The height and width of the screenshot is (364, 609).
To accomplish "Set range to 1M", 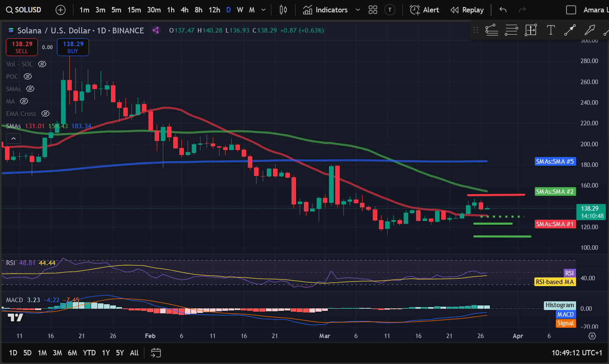I will [42, 353].
